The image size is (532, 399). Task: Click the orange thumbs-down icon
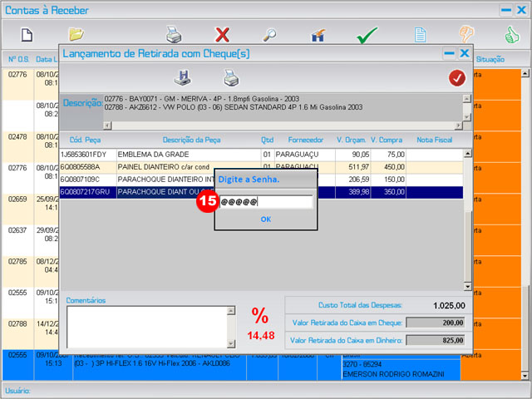tap(466, 34)
